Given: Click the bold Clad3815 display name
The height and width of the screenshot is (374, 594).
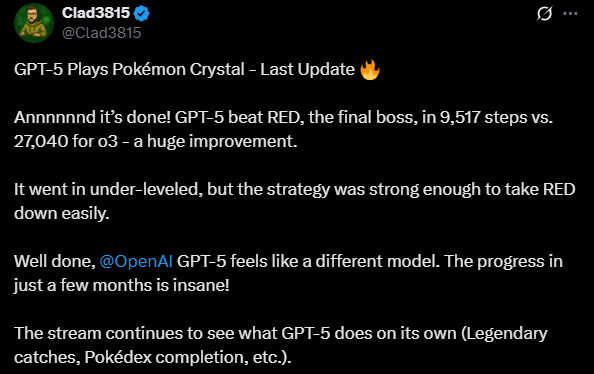Looking at the screenshot, I should coord(96,13).
